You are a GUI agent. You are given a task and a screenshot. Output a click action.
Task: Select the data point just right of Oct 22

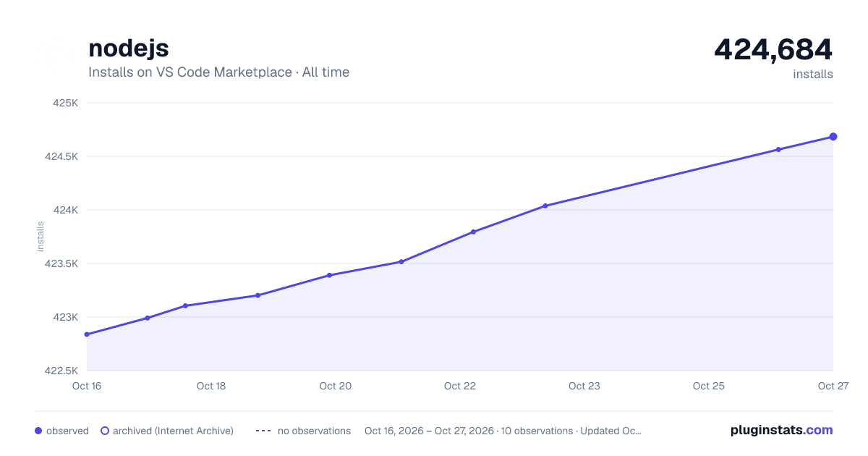(x=473, y=232)
